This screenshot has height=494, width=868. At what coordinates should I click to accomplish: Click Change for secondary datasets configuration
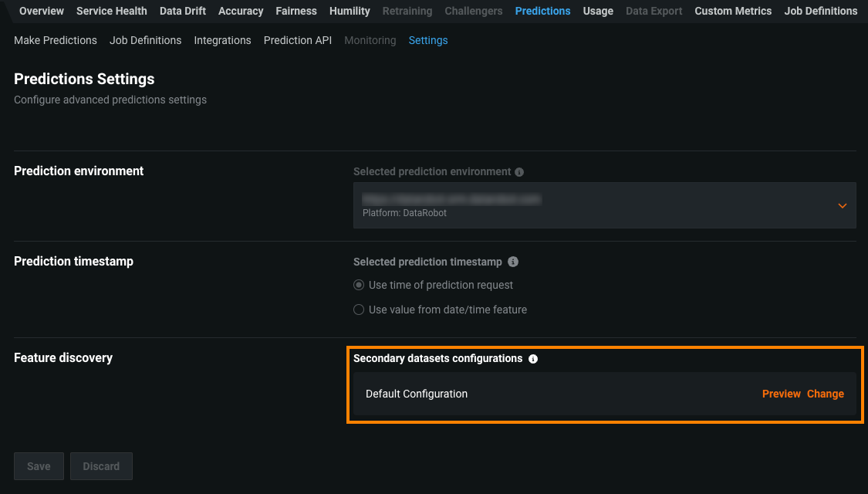click(825, 394)
